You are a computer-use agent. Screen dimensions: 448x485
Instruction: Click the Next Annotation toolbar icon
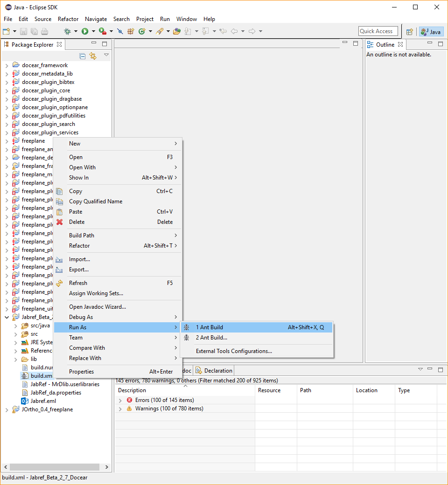pyautogui.click(x=188, y=31)
